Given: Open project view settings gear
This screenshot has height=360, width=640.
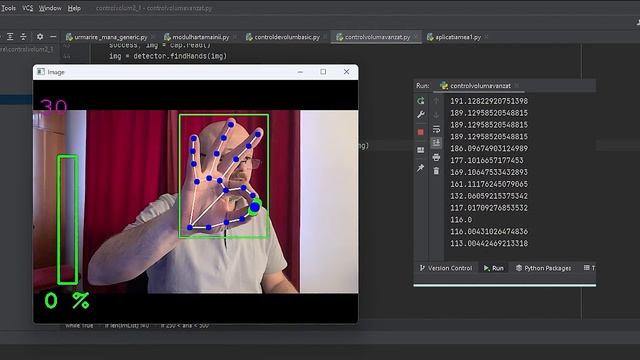Looking at the screenshot, I should 40,37.
